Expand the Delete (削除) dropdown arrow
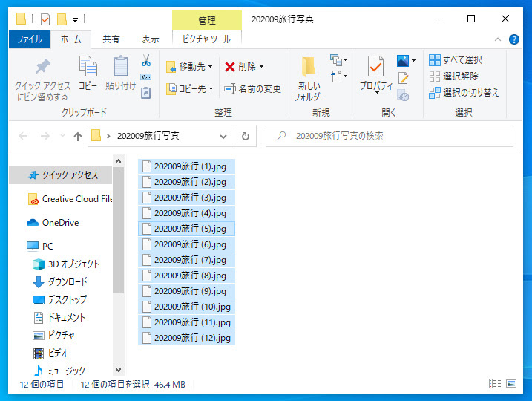Screen dimensions: 532x401 pyautogui.click(x=262, y=67)
